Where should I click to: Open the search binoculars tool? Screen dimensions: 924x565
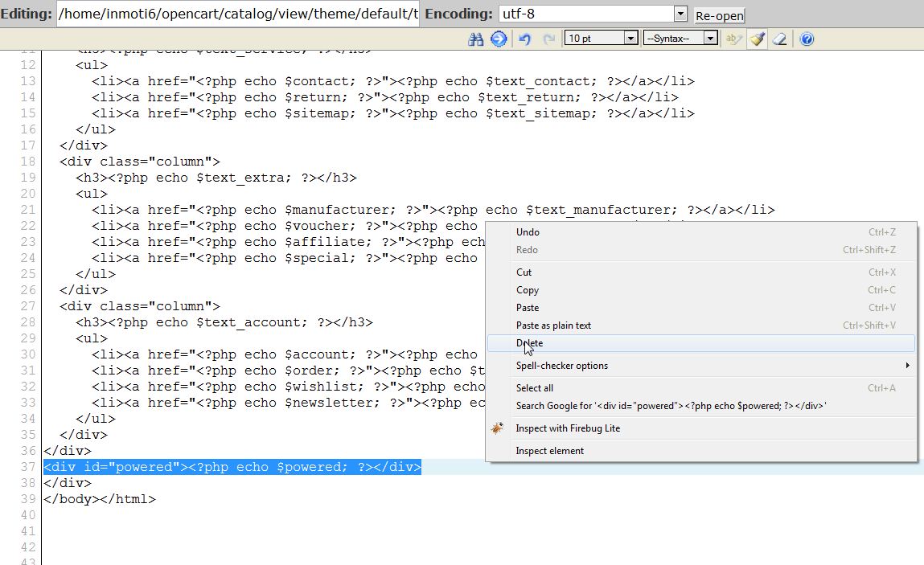click(x=475, y=39)
